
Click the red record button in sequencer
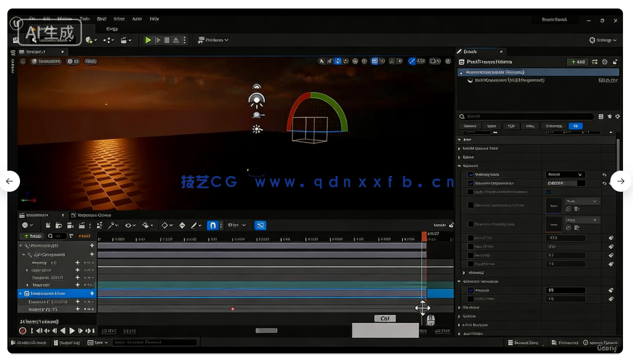23,331
